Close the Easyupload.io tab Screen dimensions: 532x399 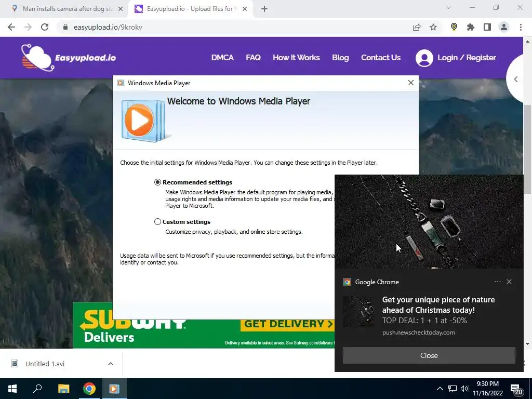coord(245,9)
